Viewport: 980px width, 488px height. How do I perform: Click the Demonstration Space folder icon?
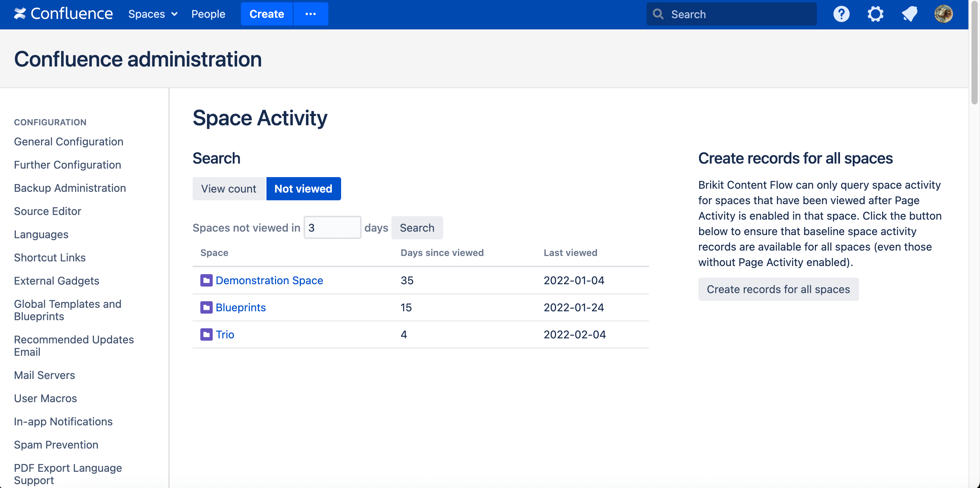click(x=206, y=280)
